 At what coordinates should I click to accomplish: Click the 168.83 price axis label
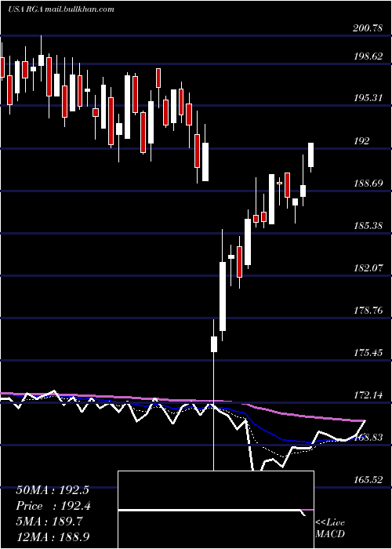pos(368,438)
